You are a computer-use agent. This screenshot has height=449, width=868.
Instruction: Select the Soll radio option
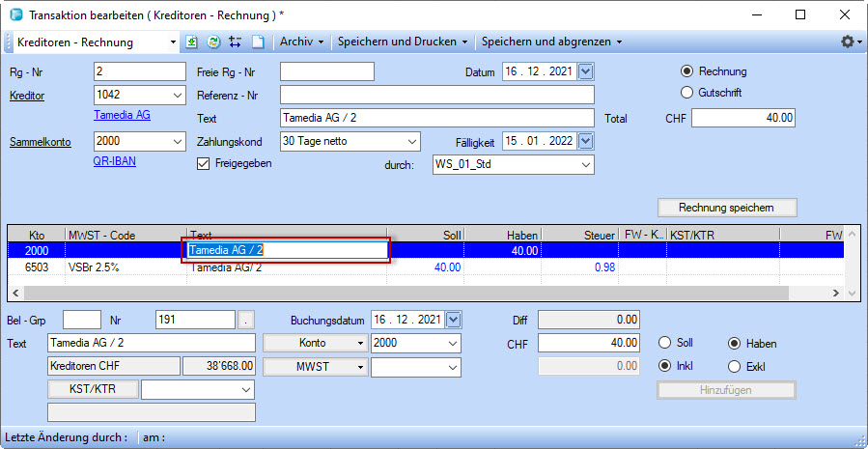664,344
